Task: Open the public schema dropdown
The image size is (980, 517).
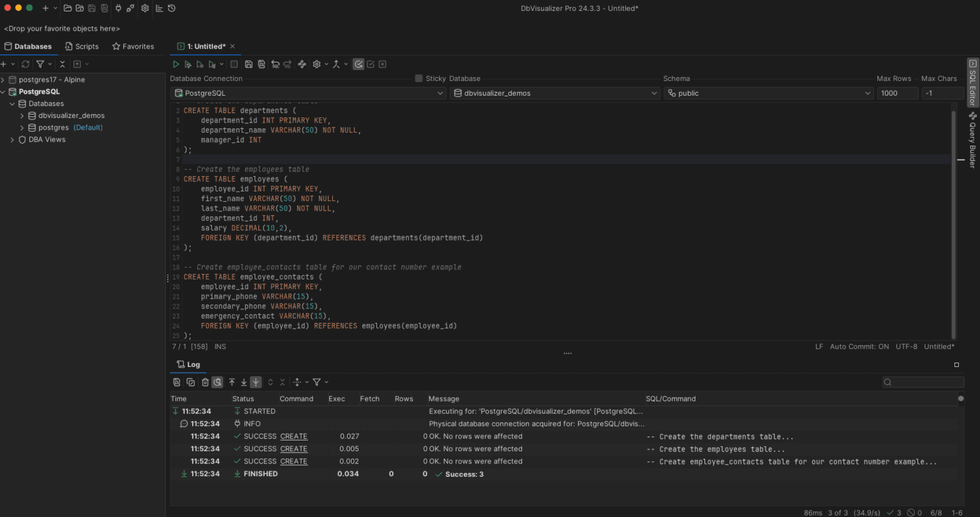Action: (x=868, y=93)
